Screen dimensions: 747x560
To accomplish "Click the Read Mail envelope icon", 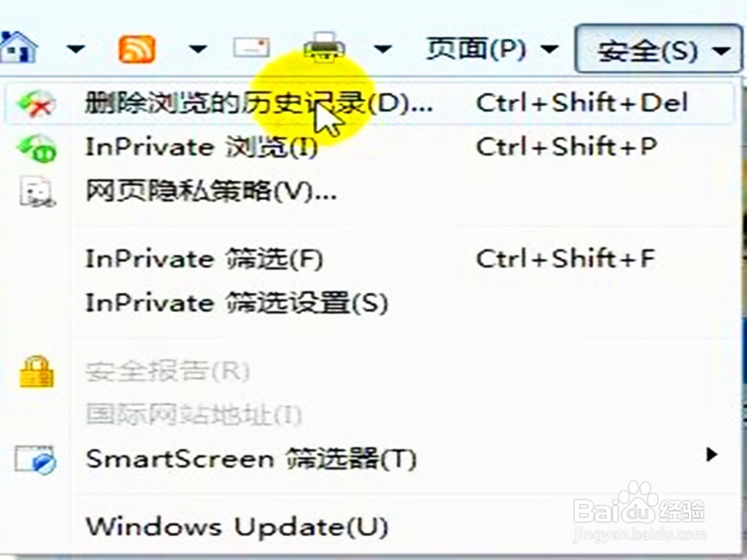I will (x=252, y=48).
